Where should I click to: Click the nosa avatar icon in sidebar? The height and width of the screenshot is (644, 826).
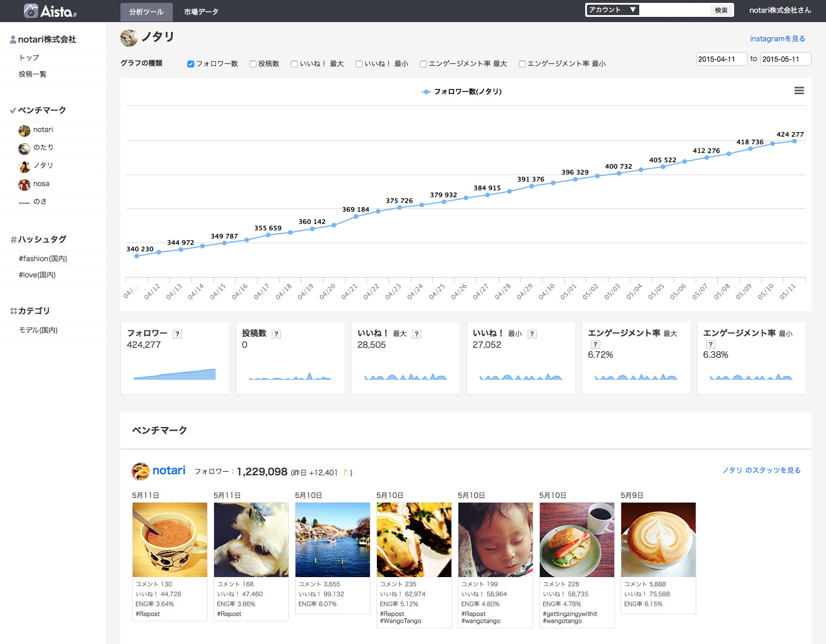click(x=24, y=184)
